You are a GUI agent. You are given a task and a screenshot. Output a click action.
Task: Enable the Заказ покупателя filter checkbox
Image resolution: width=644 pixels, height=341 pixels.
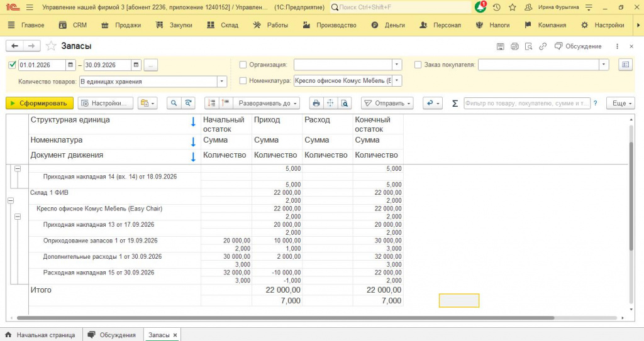pos(418,65)
